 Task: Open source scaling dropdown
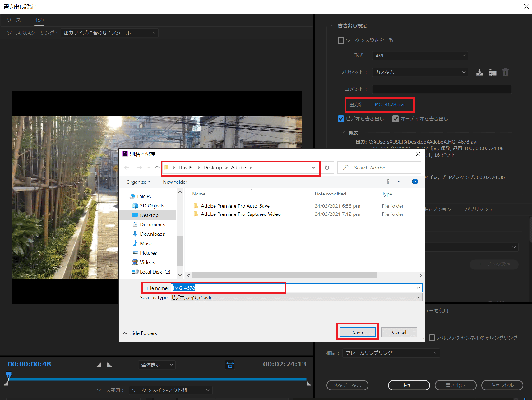pyautogui.click(x=109, y=33)
